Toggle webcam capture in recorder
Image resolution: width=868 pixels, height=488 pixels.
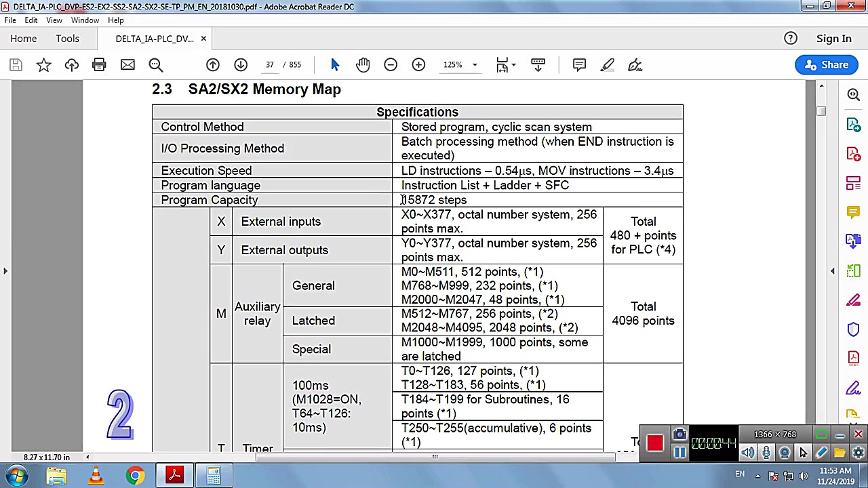tap(785, 453)
